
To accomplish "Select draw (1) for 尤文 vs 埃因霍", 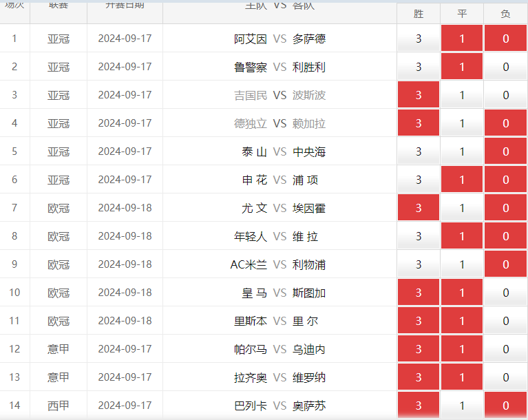I will [462, 208].
